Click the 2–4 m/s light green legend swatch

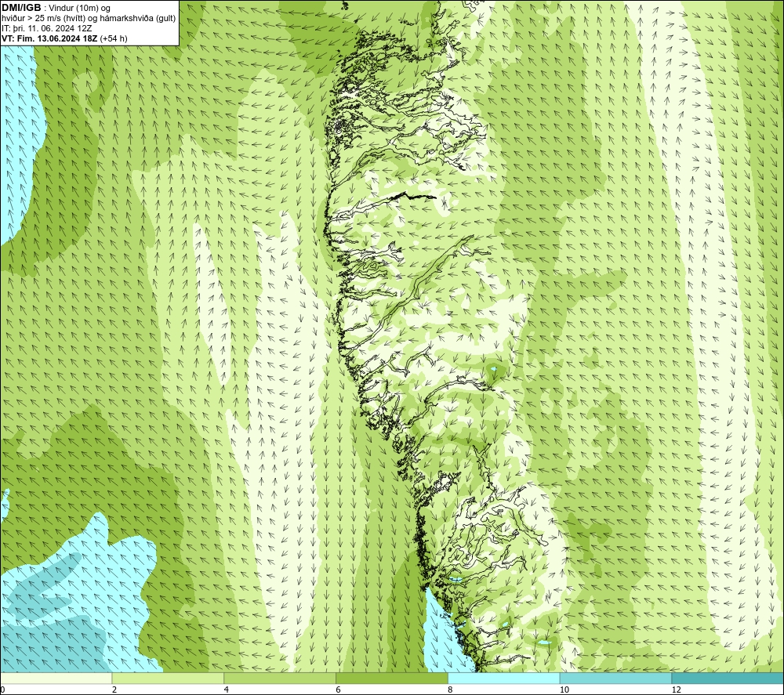coord(168,678)
